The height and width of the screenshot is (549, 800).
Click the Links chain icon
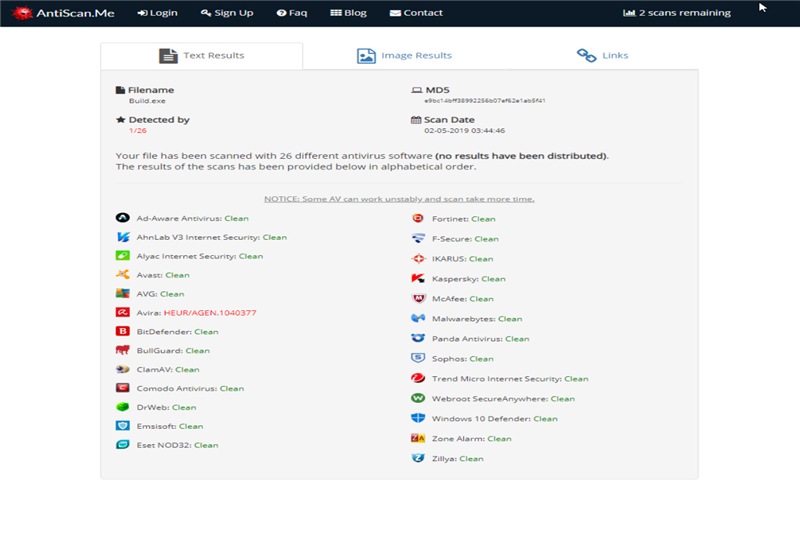click(x=586, y=55)
